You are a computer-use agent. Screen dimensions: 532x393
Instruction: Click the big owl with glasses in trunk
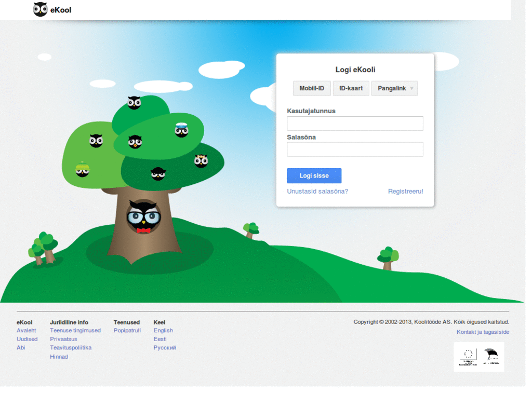tap(143, 217)
